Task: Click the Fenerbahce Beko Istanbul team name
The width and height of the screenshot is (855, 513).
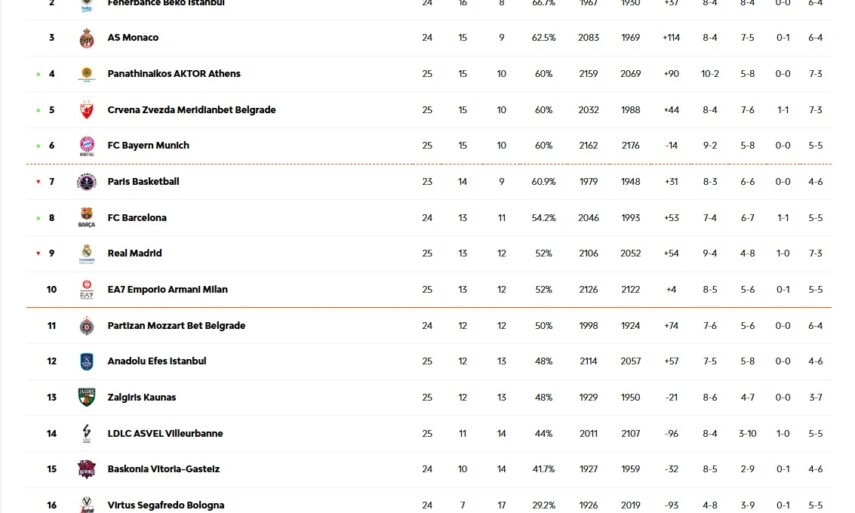Action: click(x=166, y=3)
